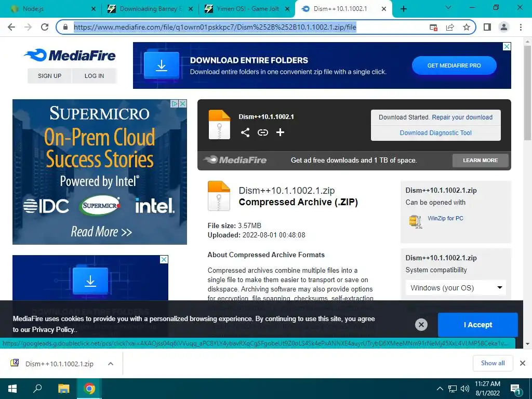Reload the MediaFire page

point(45,27)
